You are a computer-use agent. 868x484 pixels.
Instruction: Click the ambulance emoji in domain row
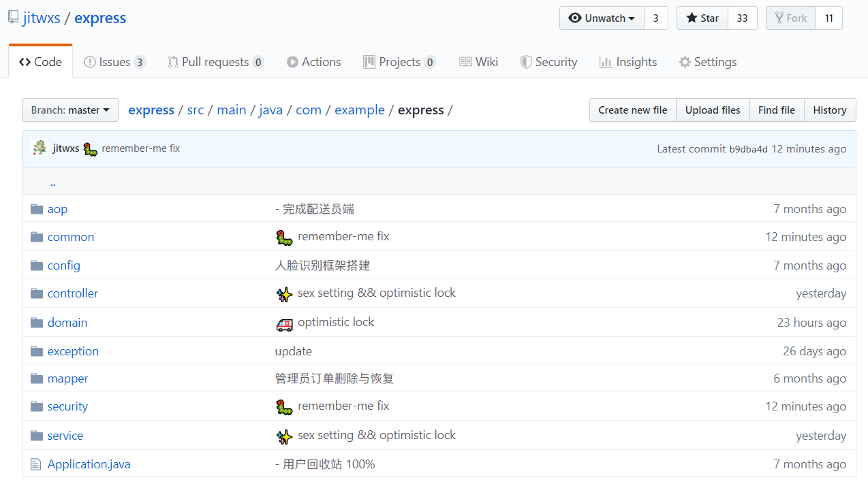click(x=284, y=323)
